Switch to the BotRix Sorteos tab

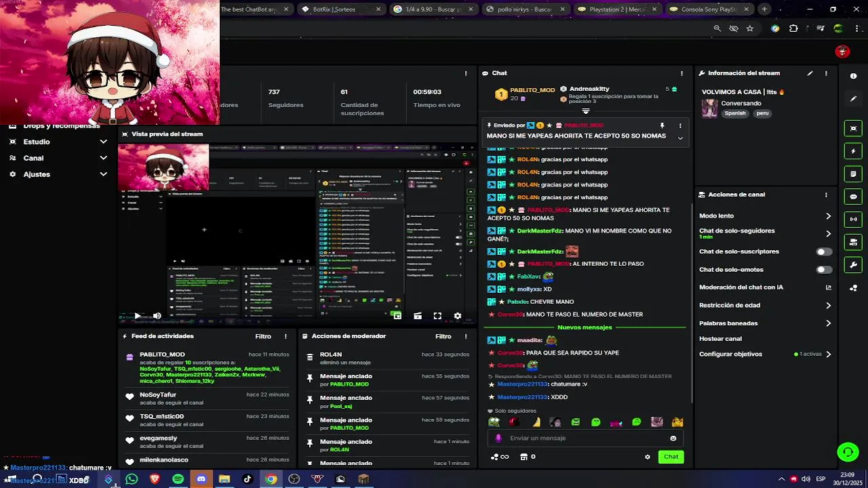pyautogui.click(x=342, y=9)
